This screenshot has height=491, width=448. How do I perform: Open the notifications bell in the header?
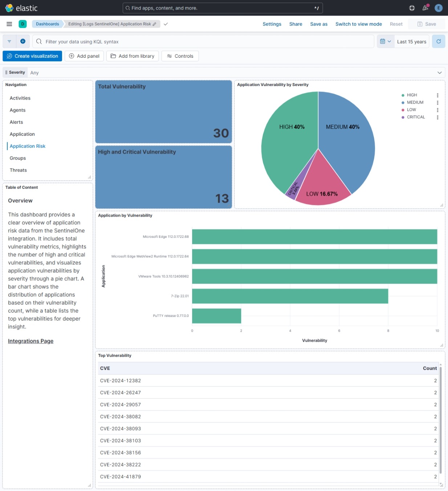[425, 8]
